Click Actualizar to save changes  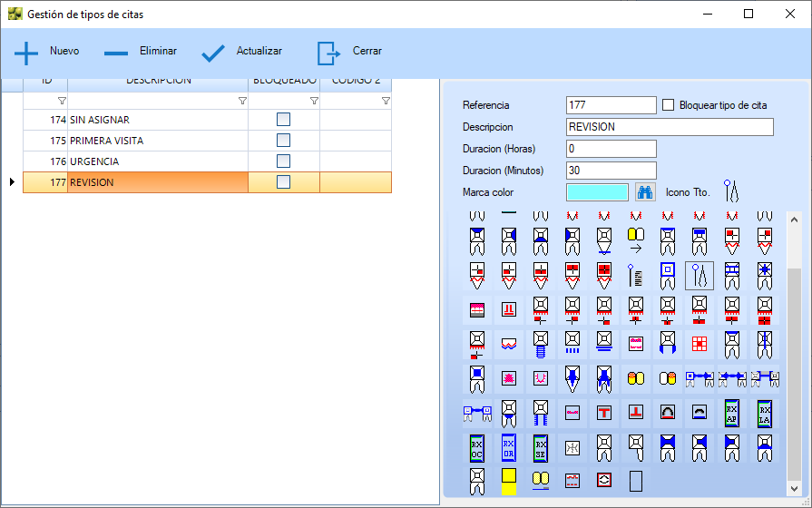(241, 52)
